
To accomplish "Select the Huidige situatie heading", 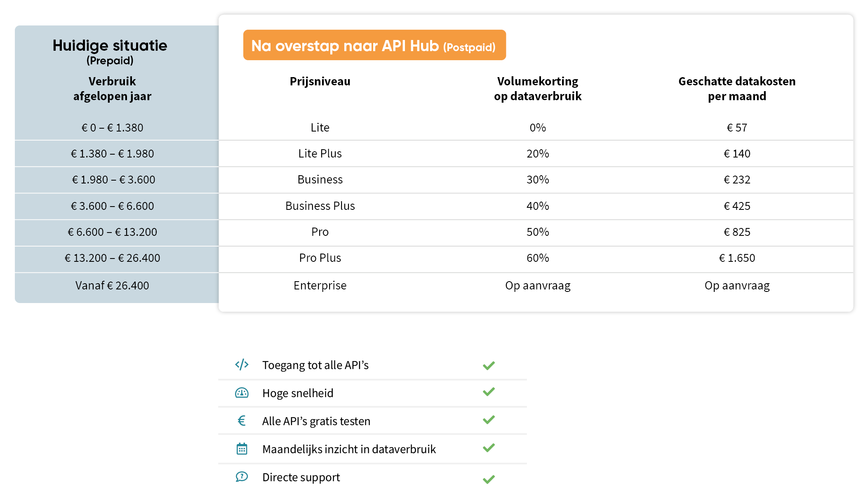I will tap(110, 46).
